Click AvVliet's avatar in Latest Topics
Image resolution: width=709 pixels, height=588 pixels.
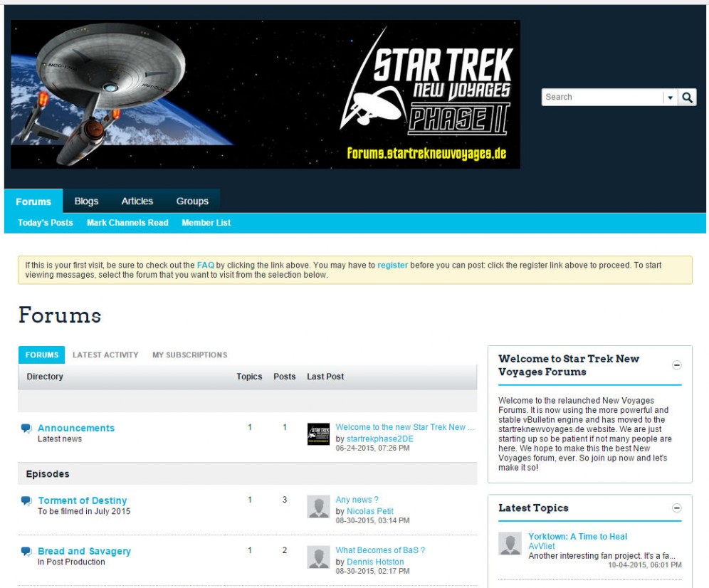(x=510, y=544)
